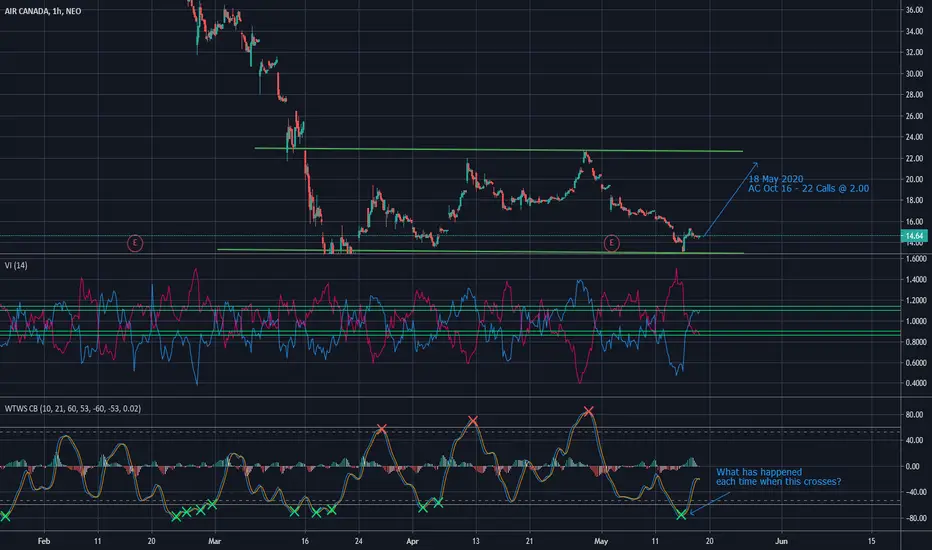Click the 1.0000 VI scale label

916,321
